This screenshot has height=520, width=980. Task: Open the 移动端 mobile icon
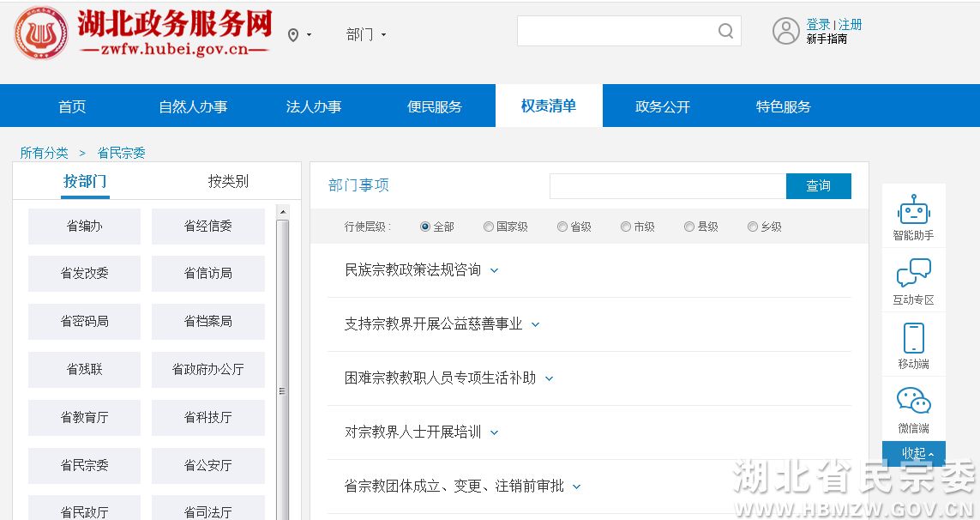pyautogui.click(x=913, y=344)
